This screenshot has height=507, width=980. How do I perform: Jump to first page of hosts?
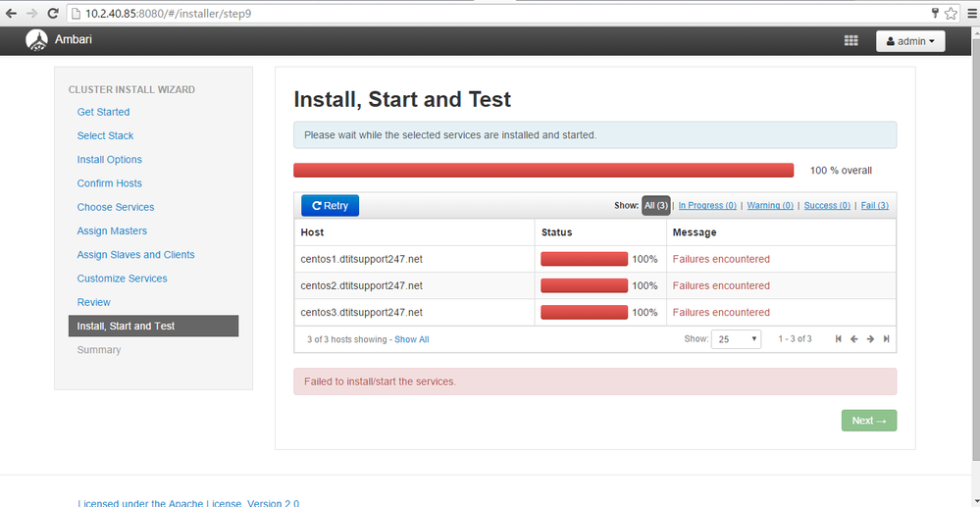coord(839,339)
